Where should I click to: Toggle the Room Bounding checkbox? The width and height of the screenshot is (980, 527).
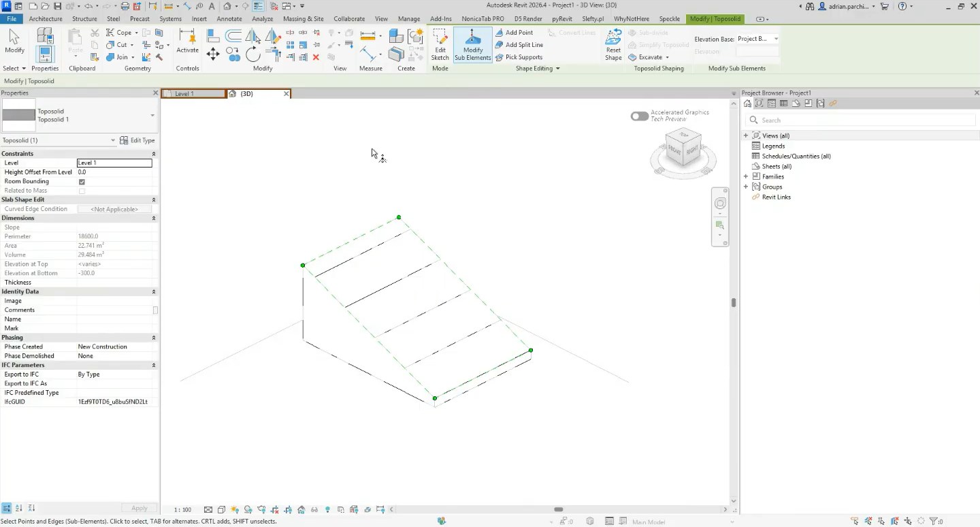click(82, 182)
